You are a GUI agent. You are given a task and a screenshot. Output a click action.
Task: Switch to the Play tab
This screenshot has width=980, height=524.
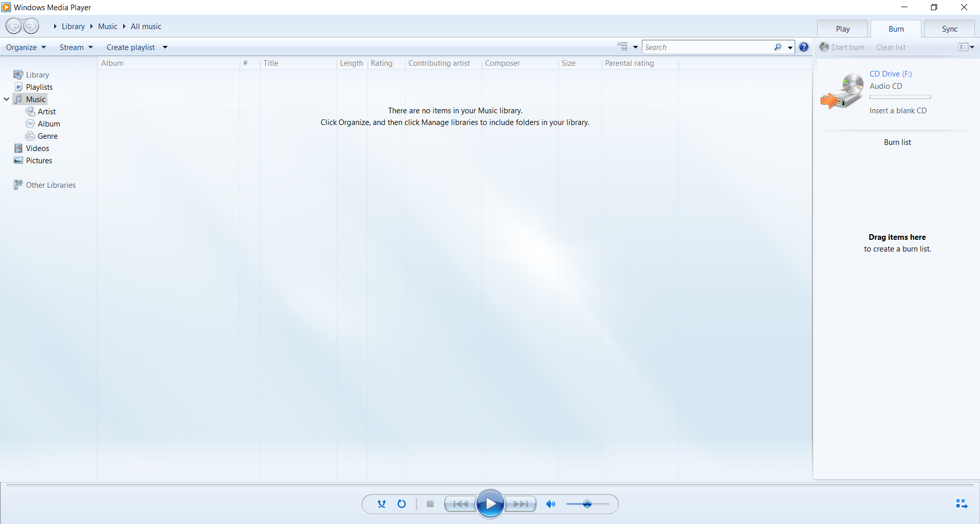[843, 29]
